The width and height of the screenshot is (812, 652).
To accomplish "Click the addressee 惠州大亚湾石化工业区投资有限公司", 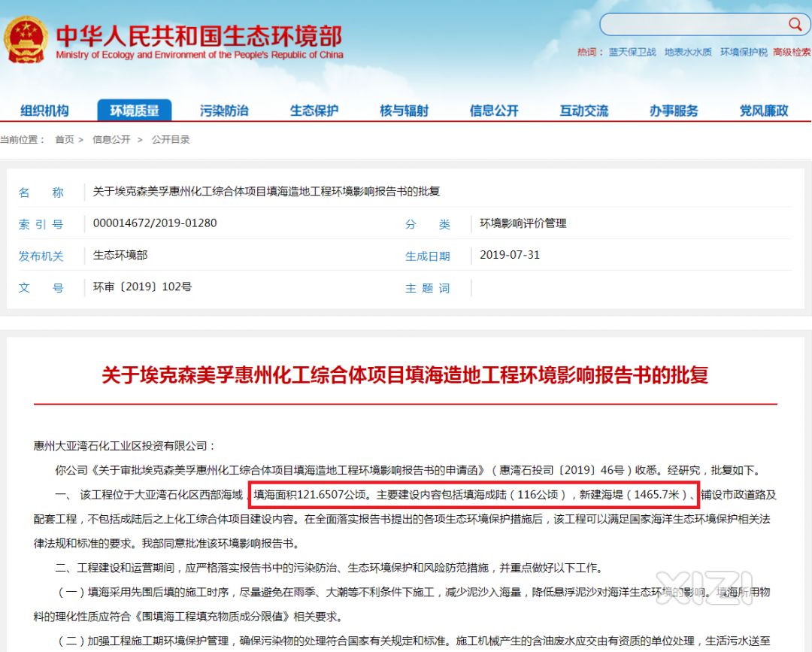I will (x=120, y=445).
